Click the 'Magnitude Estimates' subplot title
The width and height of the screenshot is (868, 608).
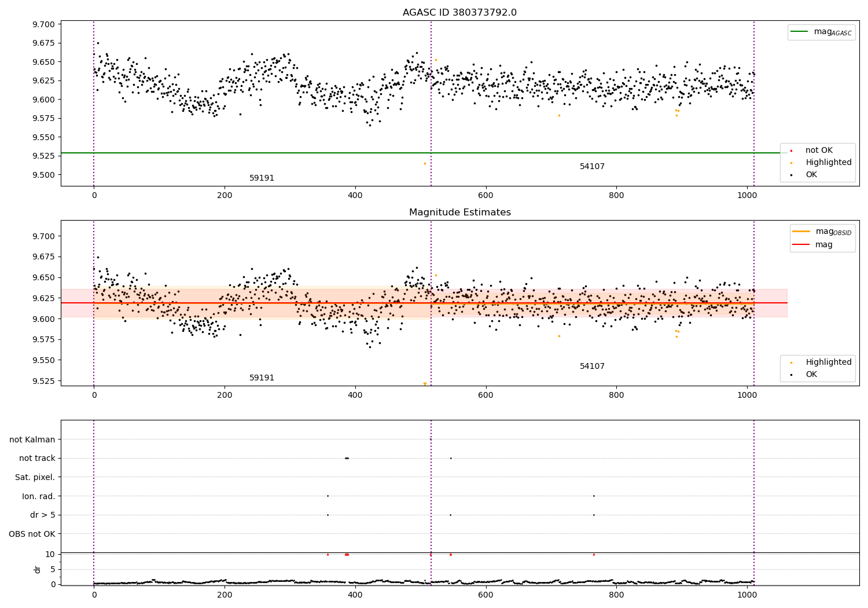[x=459, y=213]
